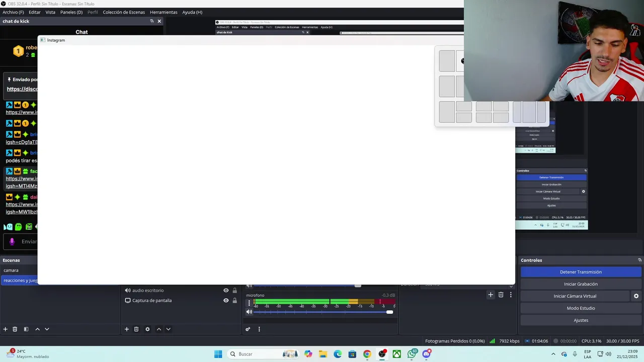Open File Explorer from taskbar
Viewport: 644px width, 362px height.
pos(323,354)
